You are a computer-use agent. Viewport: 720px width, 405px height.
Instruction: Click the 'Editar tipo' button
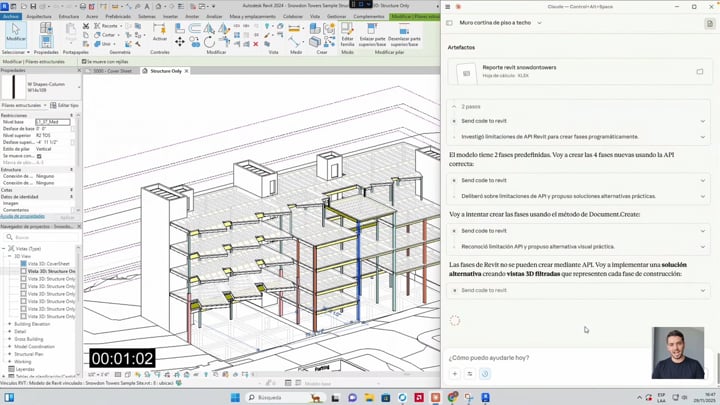63,105
